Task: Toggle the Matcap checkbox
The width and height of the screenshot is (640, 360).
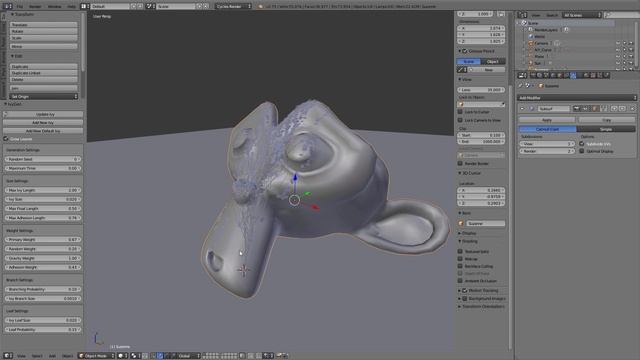Action: [x=460, y=259]
